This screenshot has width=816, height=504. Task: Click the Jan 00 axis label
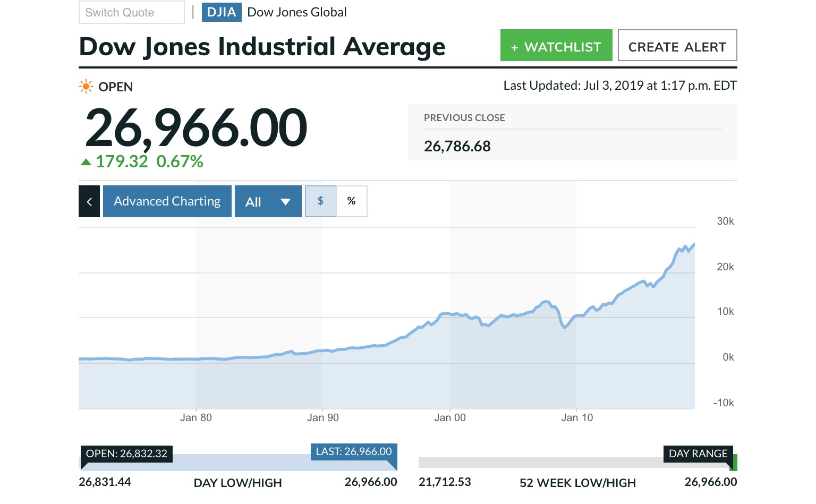pyautogui.click(x=450, y=417)
